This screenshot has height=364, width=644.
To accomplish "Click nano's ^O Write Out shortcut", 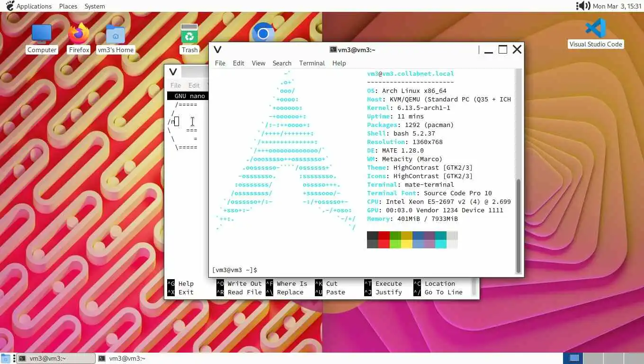I will 239,283.
